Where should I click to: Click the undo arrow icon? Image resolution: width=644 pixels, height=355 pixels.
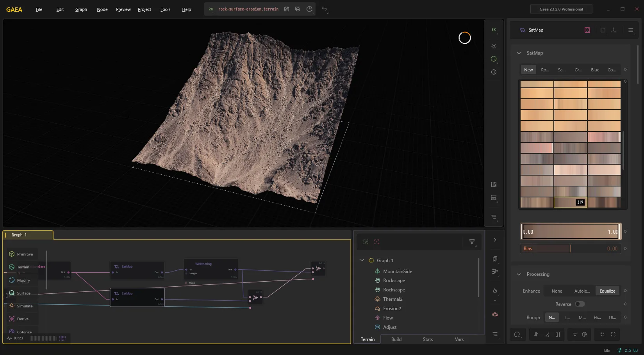tap(324, 9)
